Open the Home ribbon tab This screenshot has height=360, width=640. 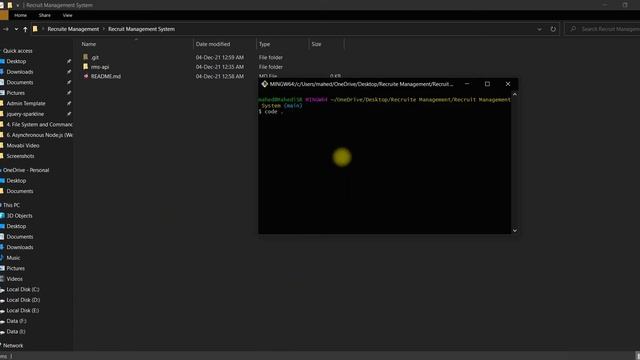click(20, 16)
